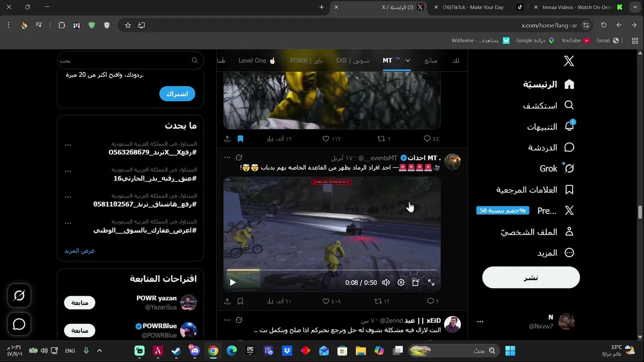Open account menu dots beside @Nxvw7
Viewport: 644px width, 362px height.
coord(480,322)
